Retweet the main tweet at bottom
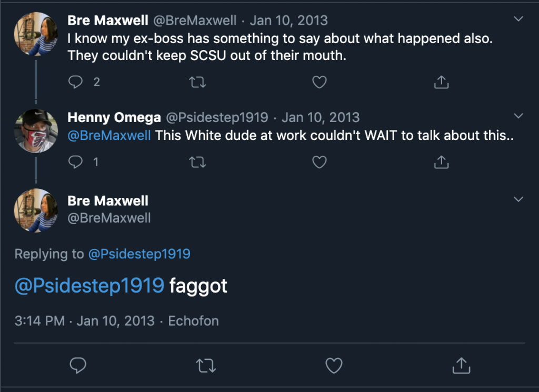Image resolution: width=539 pixels, height=392 pixels. (x=205, y=365)
